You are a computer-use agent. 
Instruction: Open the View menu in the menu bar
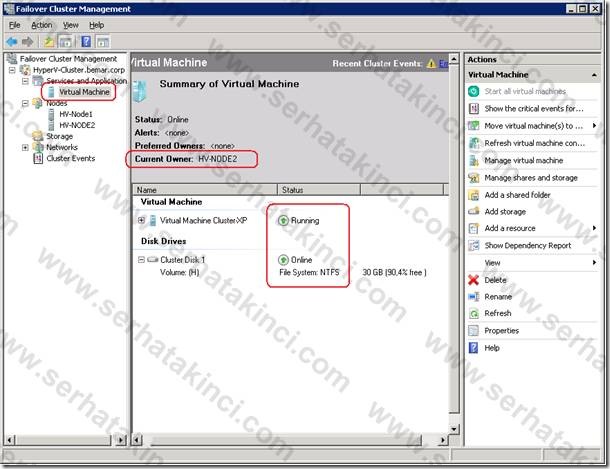point(70,25)
